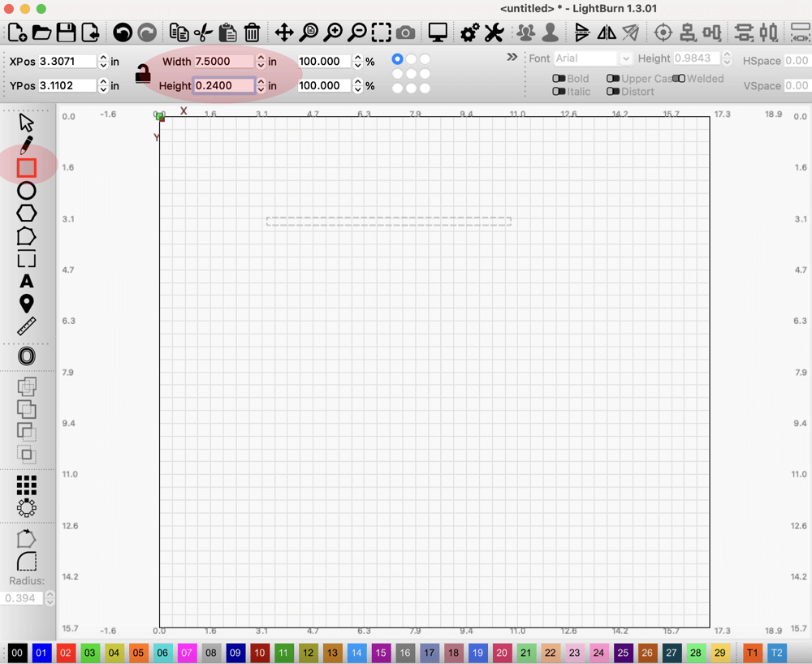Screen dimensions: 812x664
Task: Pick the red 02 layer color swatch
Action: pyautogui.click(x=66, y=653)
